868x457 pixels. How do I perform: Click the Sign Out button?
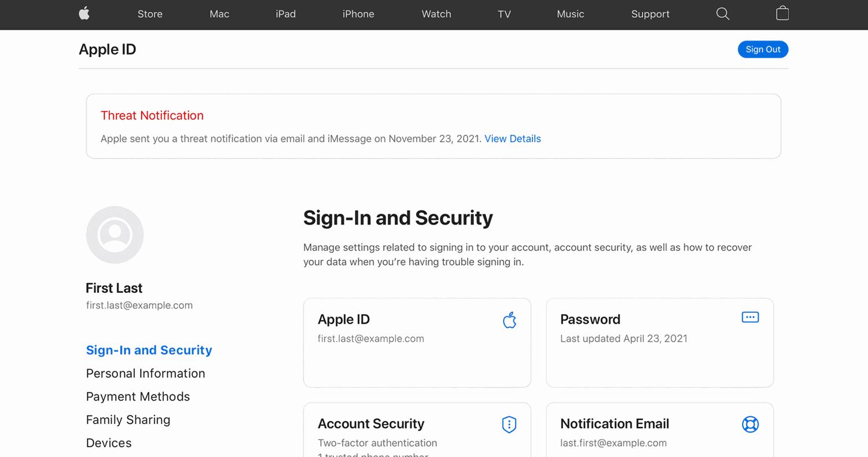(x=763, y=49)
